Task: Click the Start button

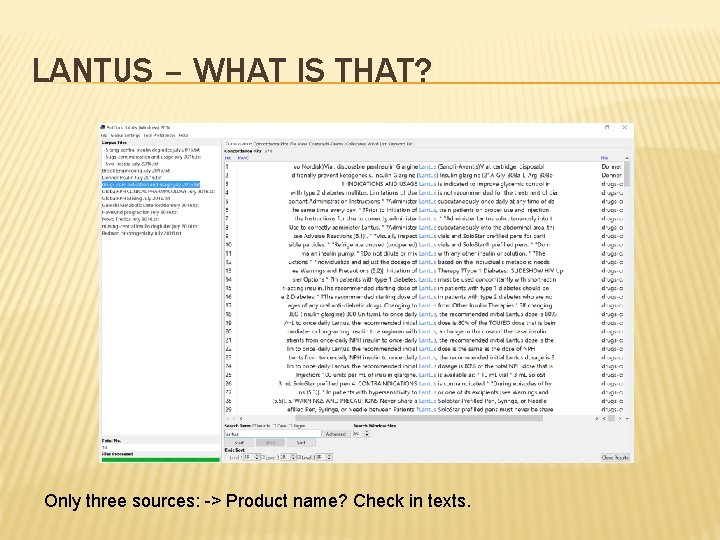Action: 239,443
